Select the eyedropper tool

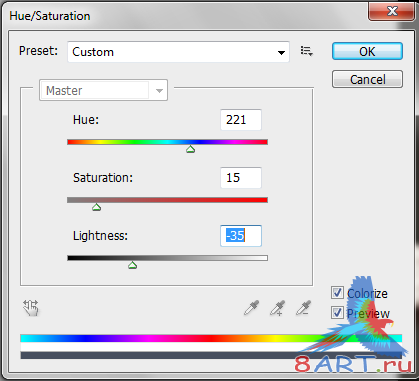(x=252, y=308)
